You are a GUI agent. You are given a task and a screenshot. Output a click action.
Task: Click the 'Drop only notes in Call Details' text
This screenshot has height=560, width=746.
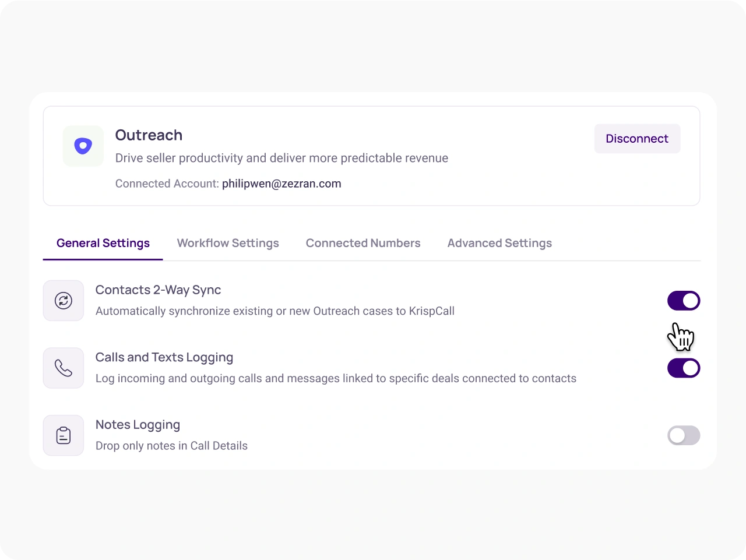pos(171,446)
